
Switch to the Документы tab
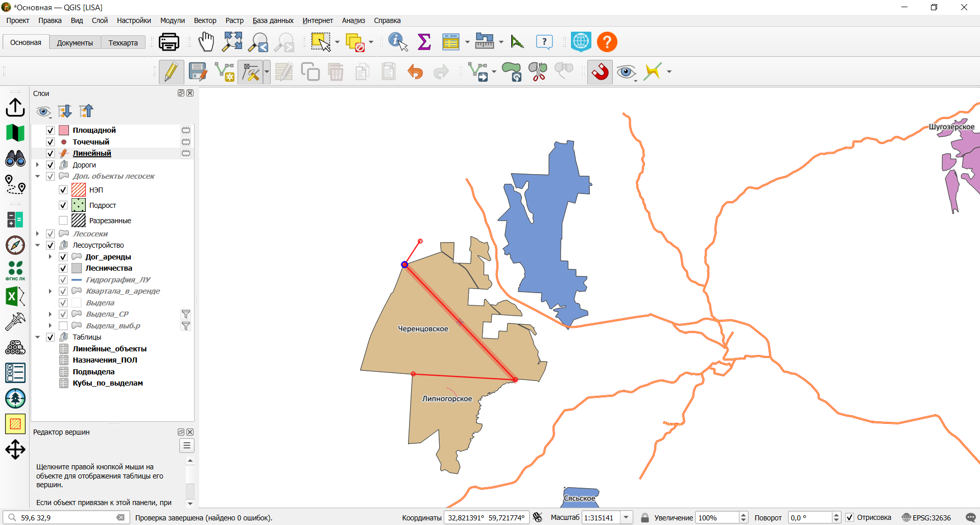point(75,43)
